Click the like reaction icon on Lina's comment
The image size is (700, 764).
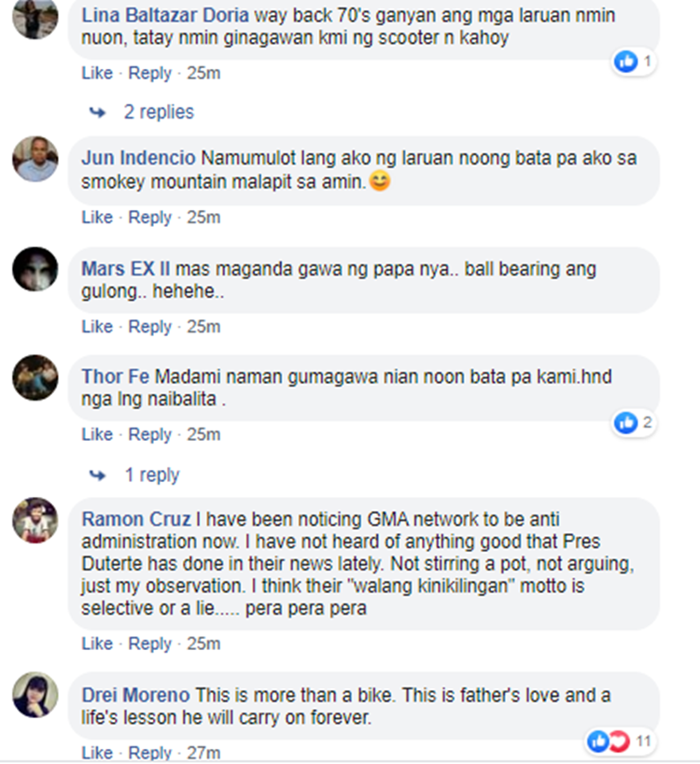[x=626, y=62]
